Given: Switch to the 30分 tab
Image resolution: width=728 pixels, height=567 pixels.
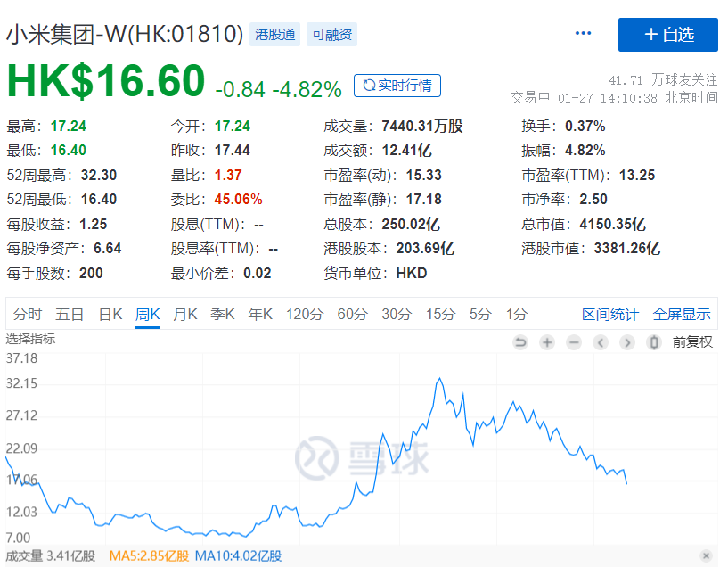Looking at the screenshot, I should (x=397, y=315).
